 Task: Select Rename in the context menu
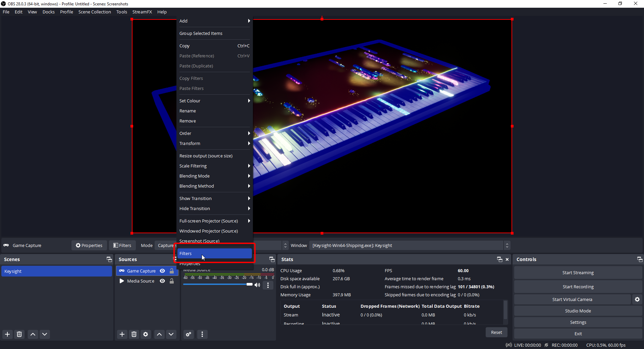215,111
